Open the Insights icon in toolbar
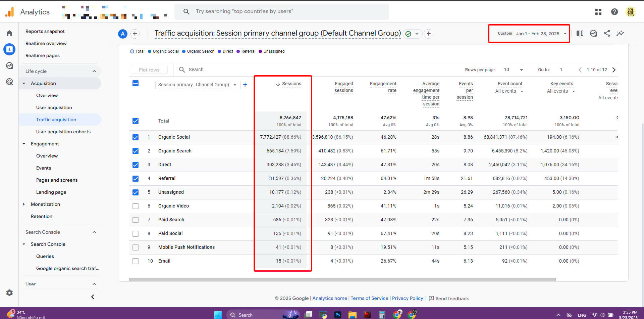The height and width of the screenshot is (319, 644). tap(593, 33)
